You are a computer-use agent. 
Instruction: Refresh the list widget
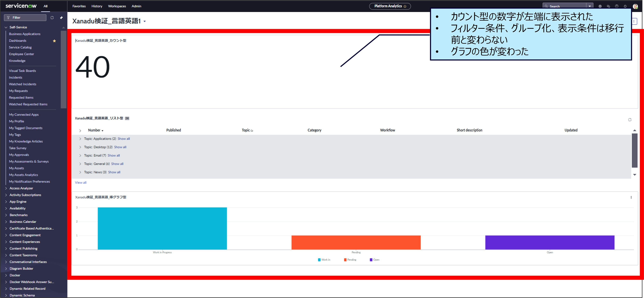point(630,120)
